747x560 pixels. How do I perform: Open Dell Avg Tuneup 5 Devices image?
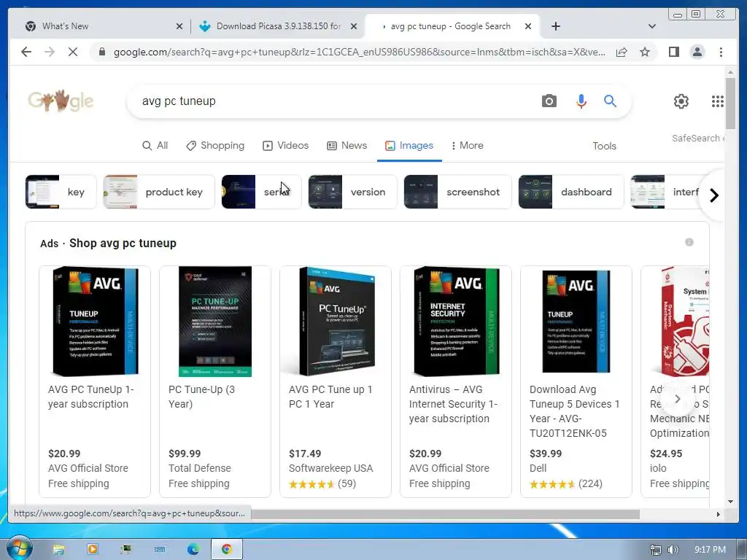[576, 322]
